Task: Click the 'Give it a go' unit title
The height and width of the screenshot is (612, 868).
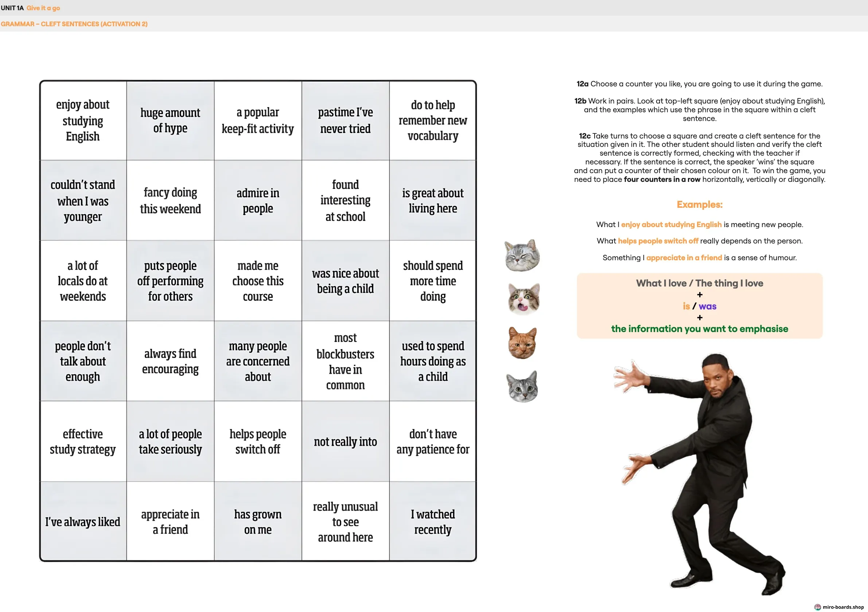Action: point(43,8)
